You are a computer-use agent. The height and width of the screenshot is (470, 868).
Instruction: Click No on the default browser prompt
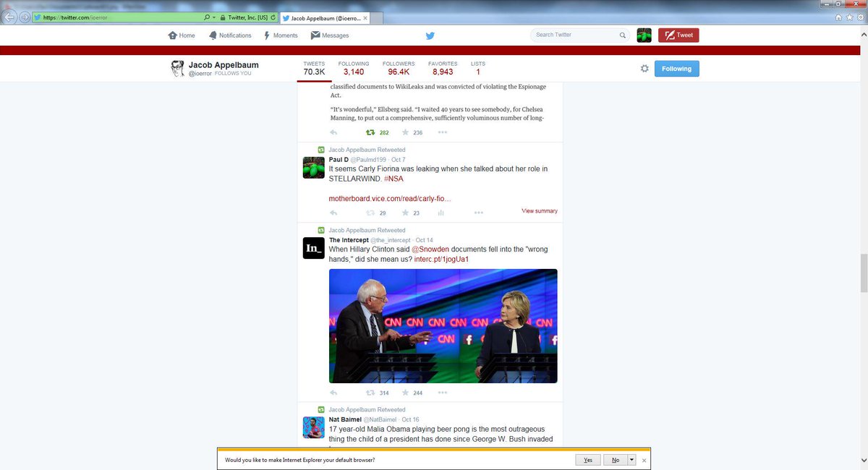tap(615, 460)
